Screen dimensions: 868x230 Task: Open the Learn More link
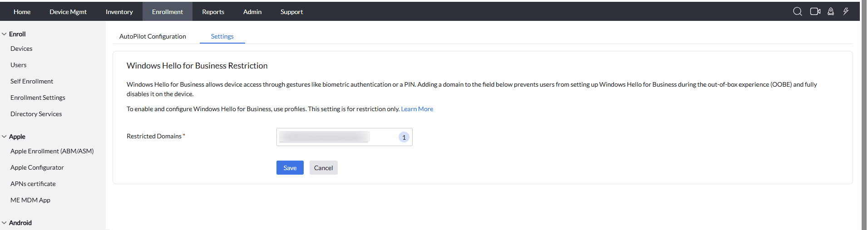[x=417, y=109]
